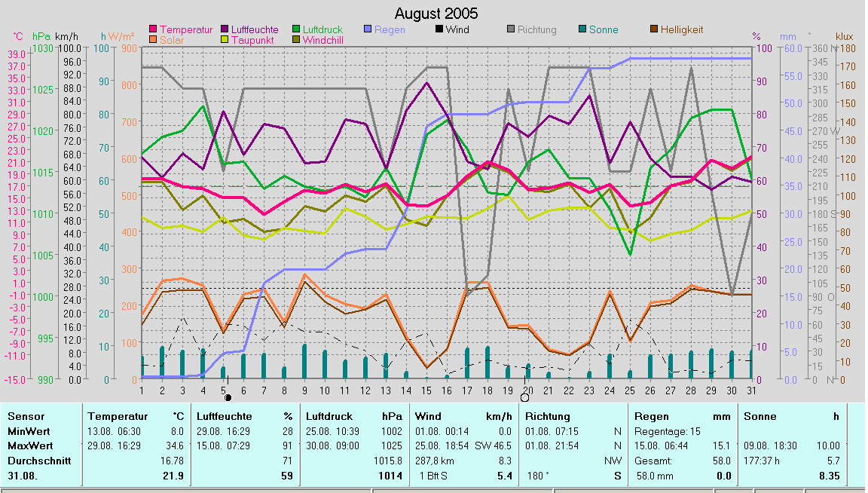This screenshot has width=868, height=493.
Task: Click the gray Richtung legend square
Action: pyautogui.click(x=511, y=29)
